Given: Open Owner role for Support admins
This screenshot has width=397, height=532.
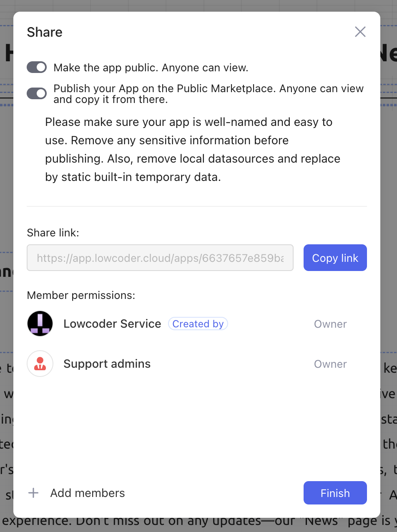Looking at the screenshot, I should (330, 364).
